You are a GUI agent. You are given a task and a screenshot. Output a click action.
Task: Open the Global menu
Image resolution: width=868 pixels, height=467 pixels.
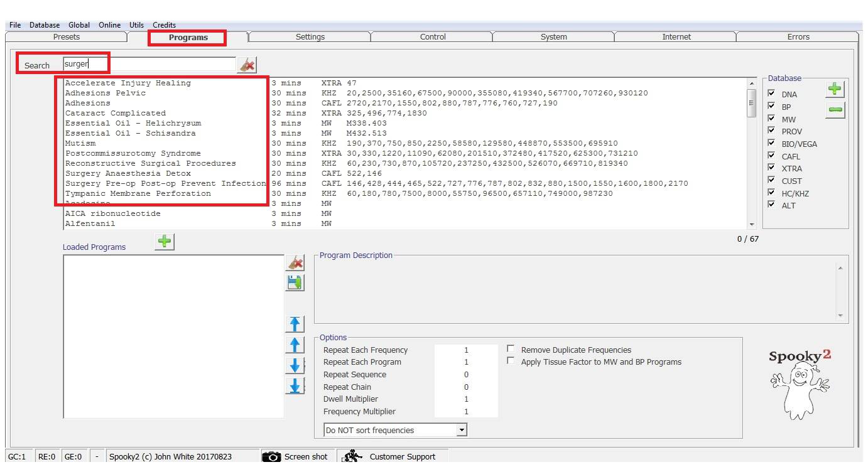pos(79,25)
